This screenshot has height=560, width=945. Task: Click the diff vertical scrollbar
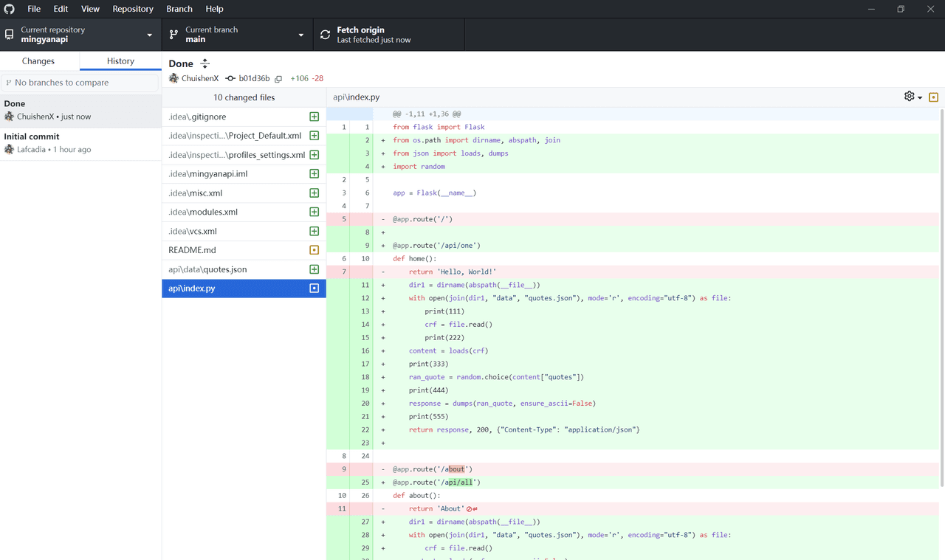[x=941, y=295]
